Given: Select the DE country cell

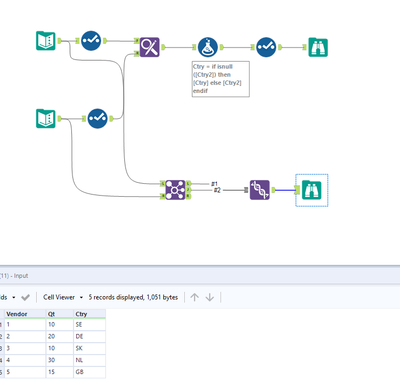Looking at the screenshot, I should pyautogui.click(x=89, y=336).
